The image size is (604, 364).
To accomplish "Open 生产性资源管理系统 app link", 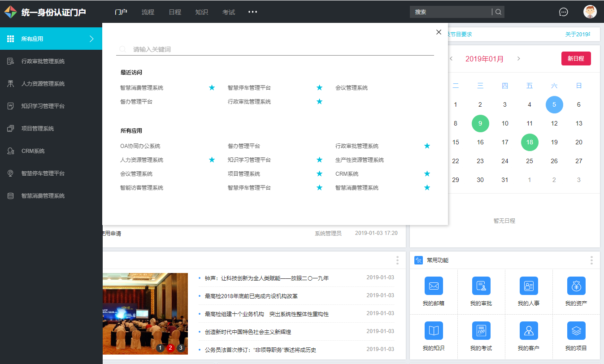I will pyautogui.click(x=360, y=160).
